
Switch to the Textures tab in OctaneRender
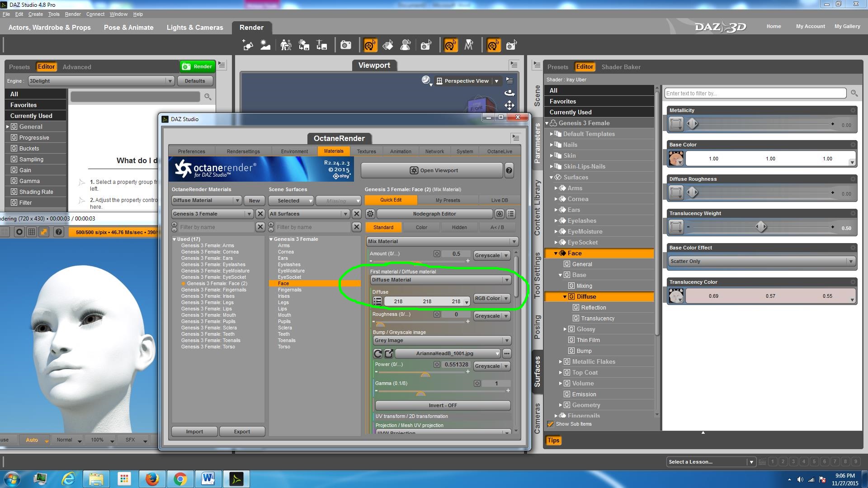[x=366, y=151]
